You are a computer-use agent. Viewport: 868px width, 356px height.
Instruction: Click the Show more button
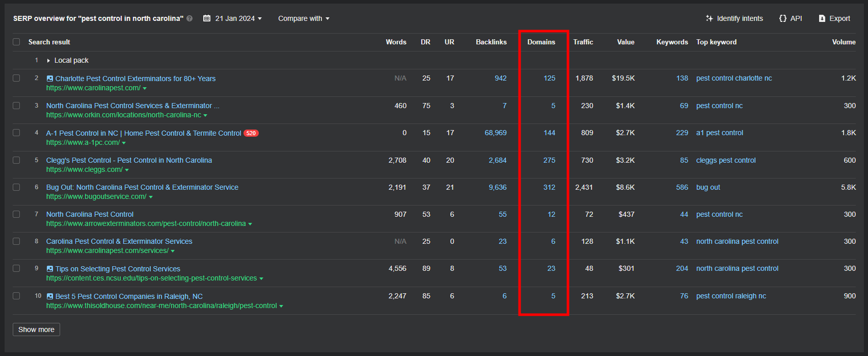[x=36, y=329]
